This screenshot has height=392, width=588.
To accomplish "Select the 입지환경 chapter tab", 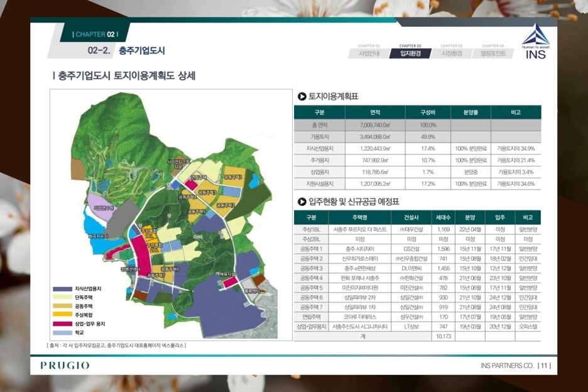I will point(410,53).
